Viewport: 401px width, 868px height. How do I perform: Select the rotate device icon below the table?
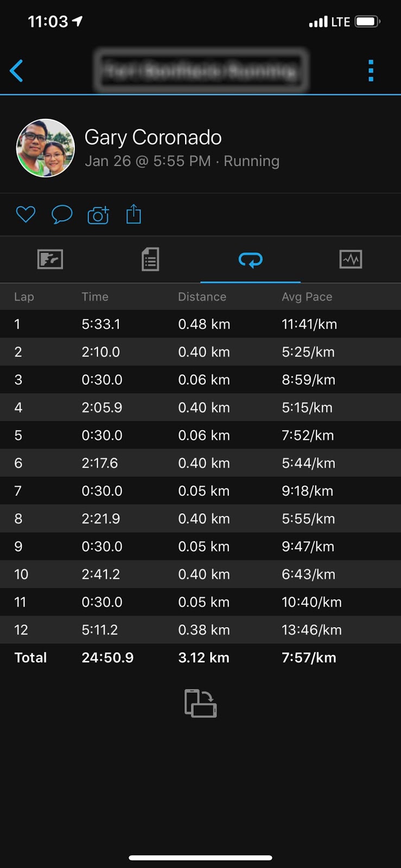(x=200, y=704)
